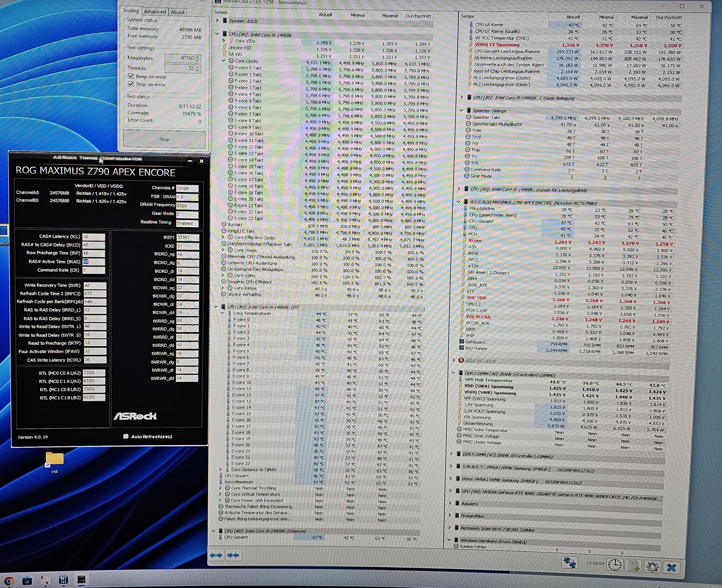Click the circle icon beside Summe Fehler
This screenshot has width=722, height=588.
(x=456, y=546)
